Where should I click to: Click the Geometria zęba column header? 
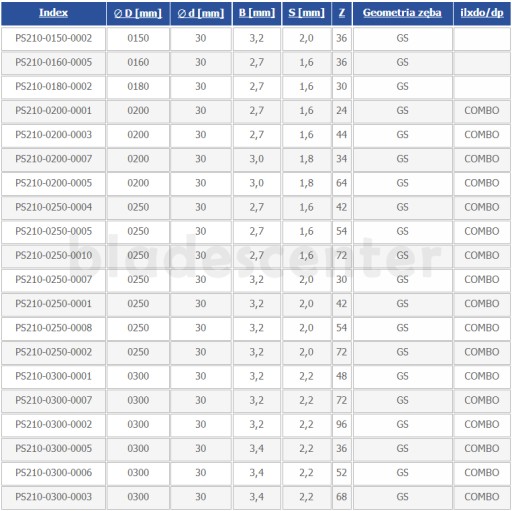point(402,13)
